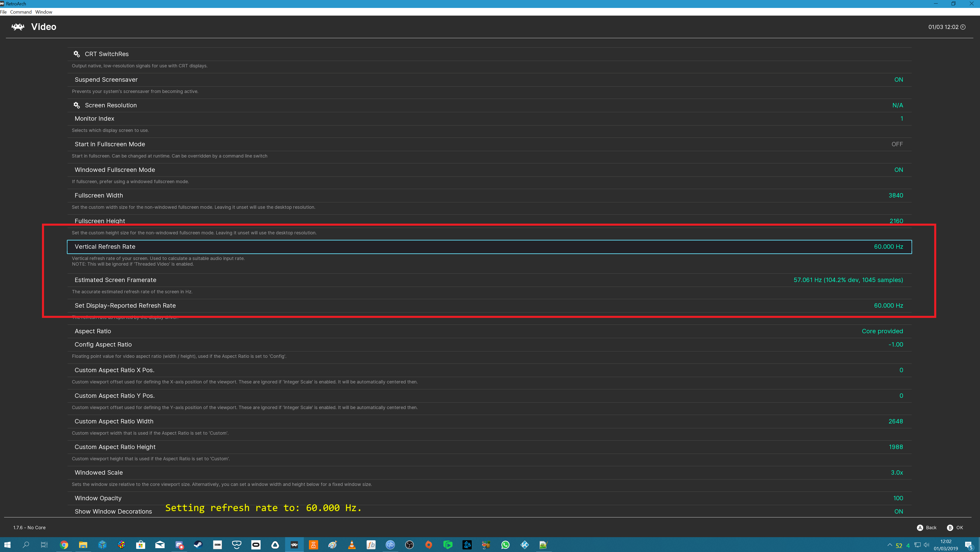Click the Back button label
Screen dimensions: 980x552
click(931, 528)
